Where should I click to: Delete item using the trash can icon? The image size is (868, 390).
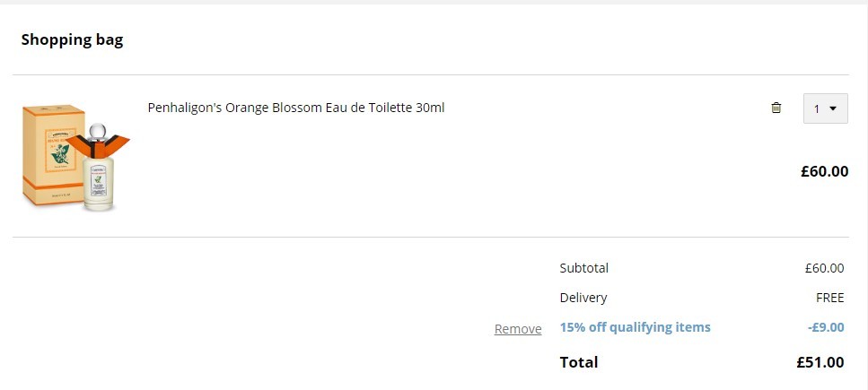tap(776, 108)
